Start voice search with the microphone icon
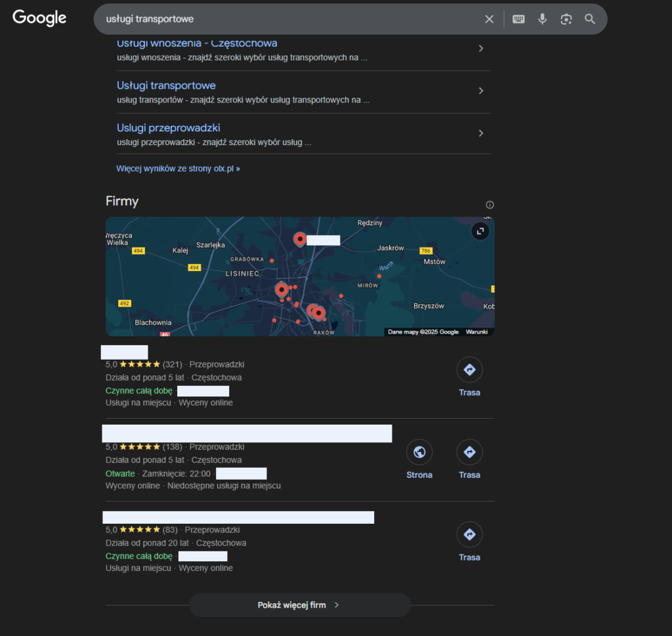 click(x=542, y=19)
